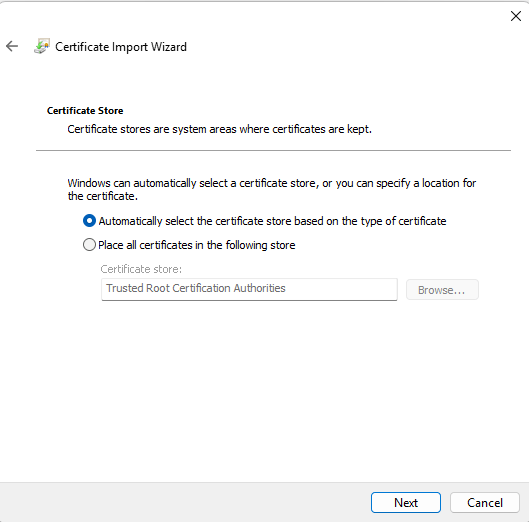Click the Browse... button

tap(442, 290)
